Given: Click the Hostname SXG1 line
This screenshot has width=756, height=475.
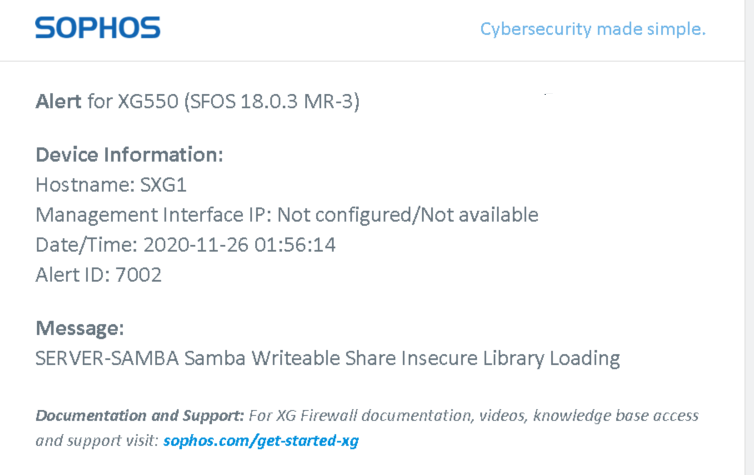Looking at the screenshot, I should coord(111,185).
